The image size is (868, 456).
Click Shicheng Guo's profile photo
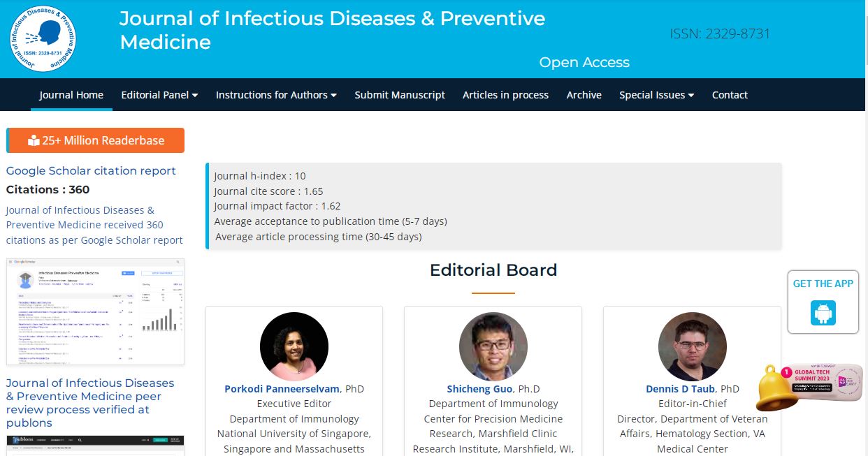click(493, 346)
